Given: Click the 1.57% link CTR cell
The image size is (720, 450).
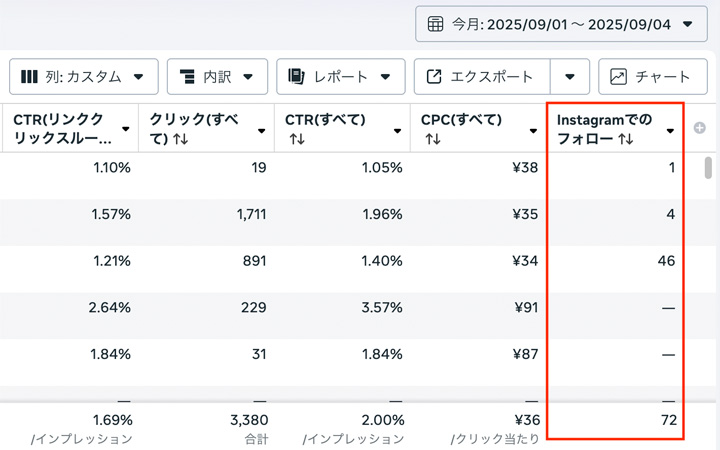Looking at the screenshot, I should click(x=111, y=214).
